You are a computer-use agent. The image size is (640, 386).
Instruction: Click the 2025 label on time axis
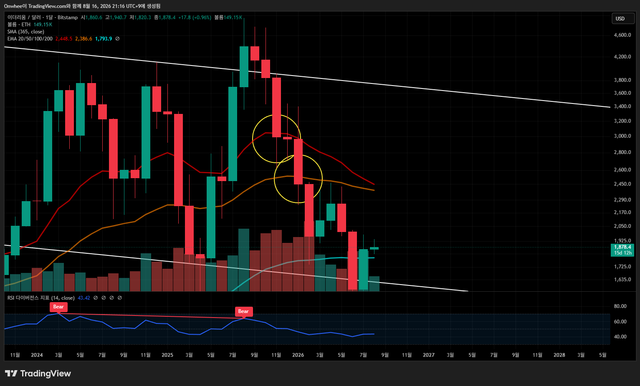point(167,355)
